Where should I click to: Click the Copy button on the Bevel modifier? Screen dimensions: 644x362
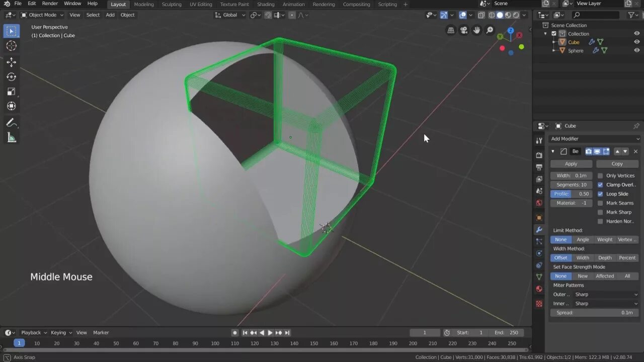click(617, 163)
